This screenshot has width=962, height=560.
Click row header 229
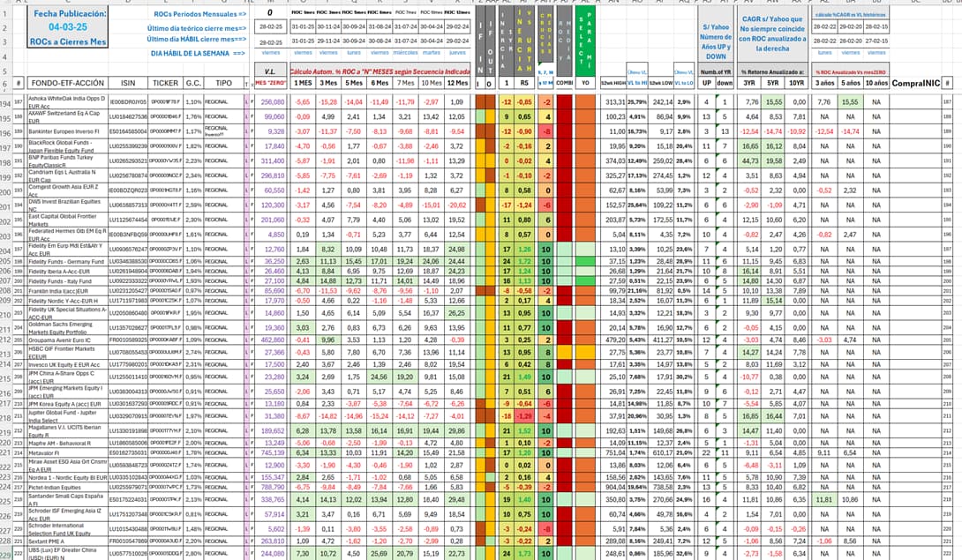[5, 555]
